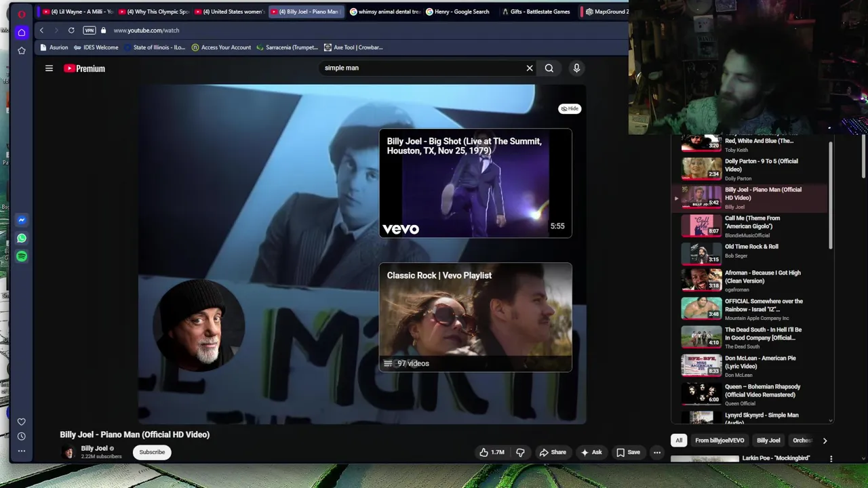
Task: Click the search magnifier button
Action: pos(549,68)
